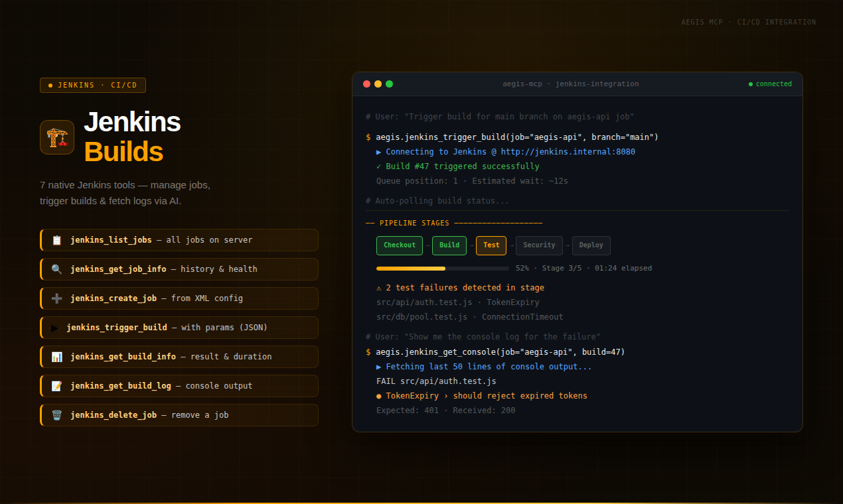This screenshot has height=504, width=843.
Task: Click the aegis.jenkins_trigger_build command line
Action: [x=512, y=137]
